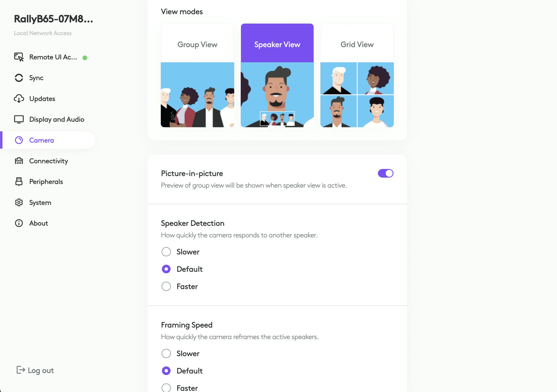Select Slower under Framing Speed
The image size is (557, 392).
point(166,354)
